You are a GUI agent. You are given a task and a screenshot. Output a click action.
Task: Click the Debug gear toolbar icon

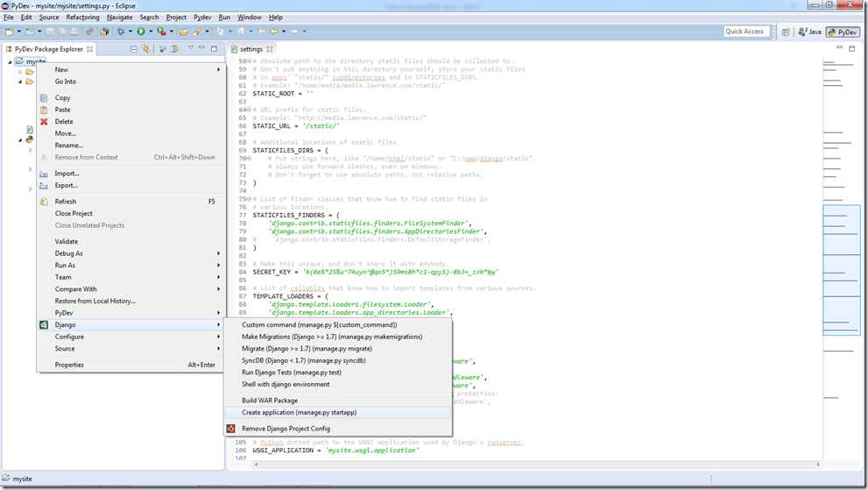[121, 32]
